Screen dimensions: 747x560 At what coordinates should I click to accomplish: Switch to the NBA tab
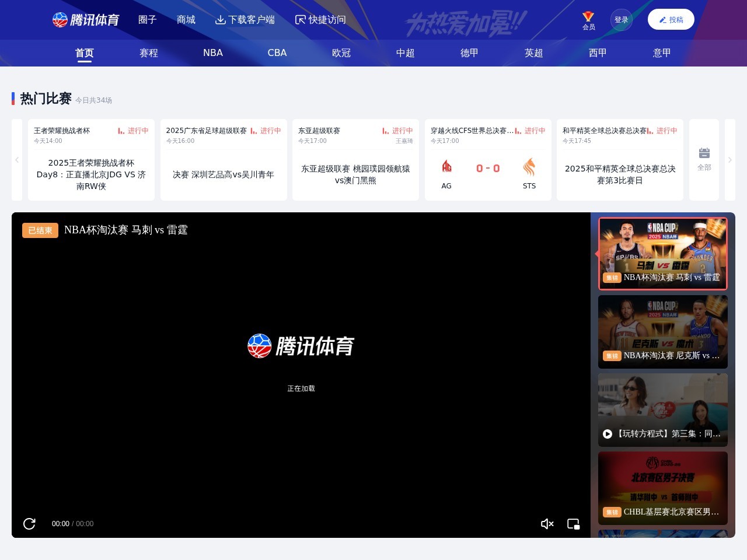coord(212,53)
